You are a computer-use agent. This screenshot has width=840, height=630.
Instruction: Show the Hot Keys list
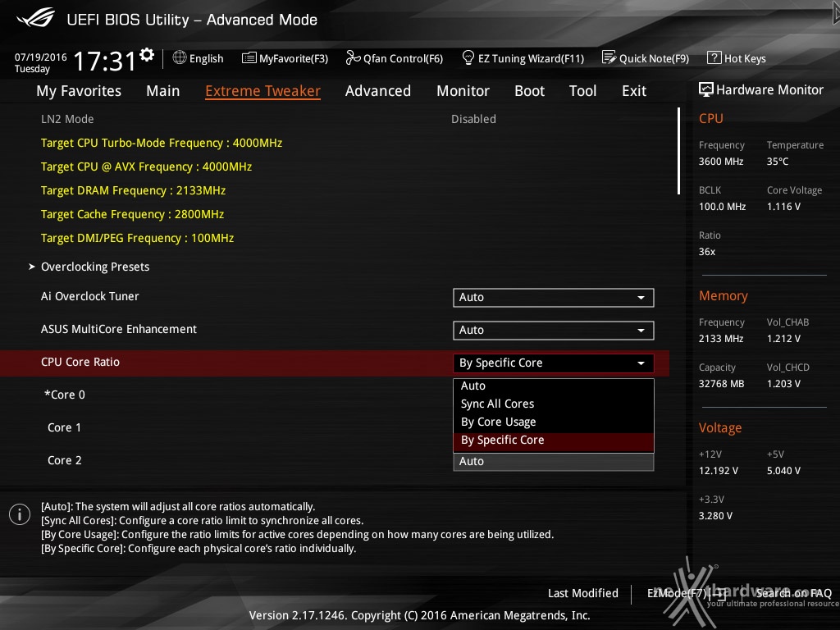click(737, 58)
